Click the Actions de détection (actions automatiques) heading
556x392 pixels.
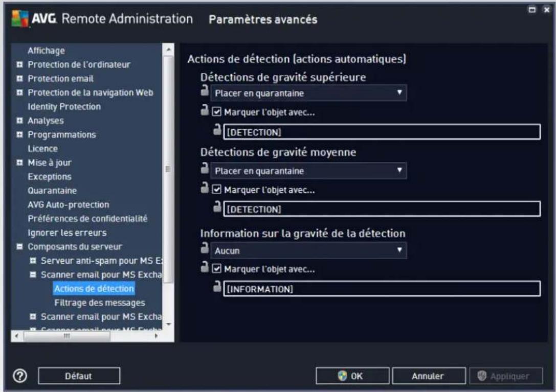[297, 59]
